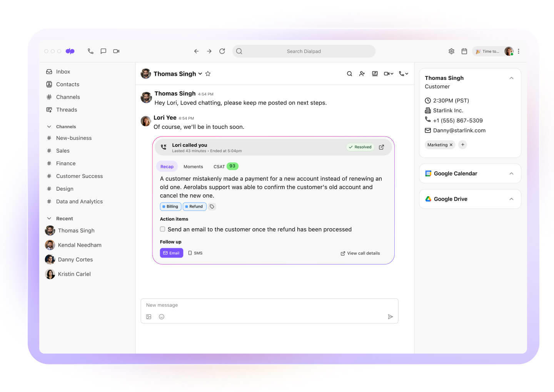Open the emoji picker in the message box
Screen dimensions: 554x392
click(x=162, y=316)
